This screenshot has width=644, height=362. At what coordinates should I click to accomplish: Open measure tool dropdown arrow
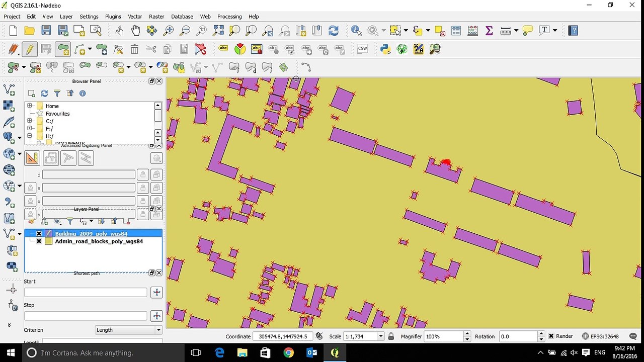516,31
